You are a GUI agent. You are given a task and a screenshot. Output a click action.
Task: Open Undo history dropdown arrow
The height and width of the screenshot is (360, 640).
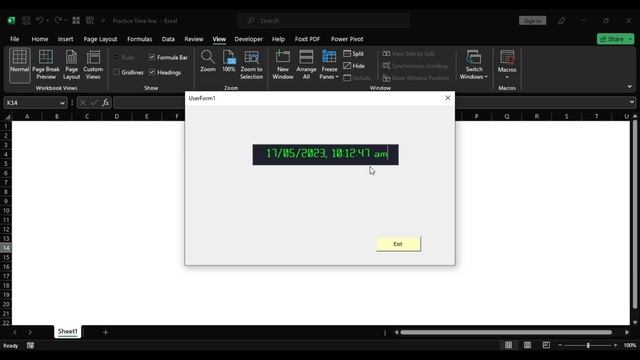tap(47, 20)
